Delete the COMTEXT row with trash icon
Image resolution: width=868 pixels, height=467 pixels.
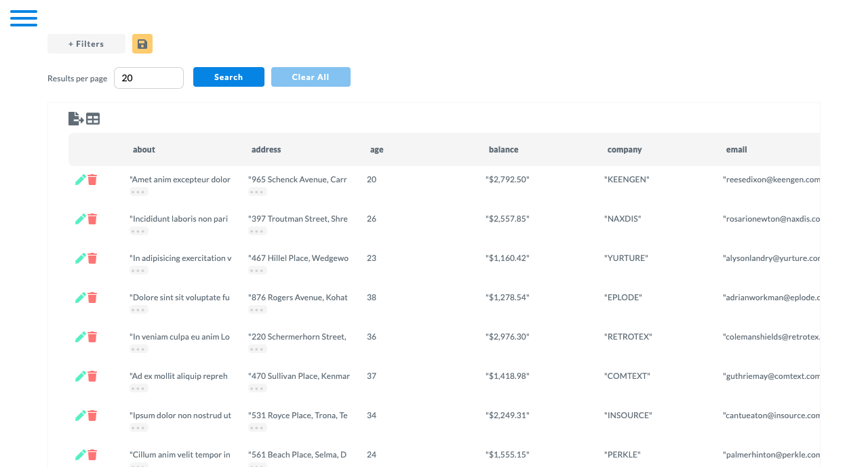92,376
